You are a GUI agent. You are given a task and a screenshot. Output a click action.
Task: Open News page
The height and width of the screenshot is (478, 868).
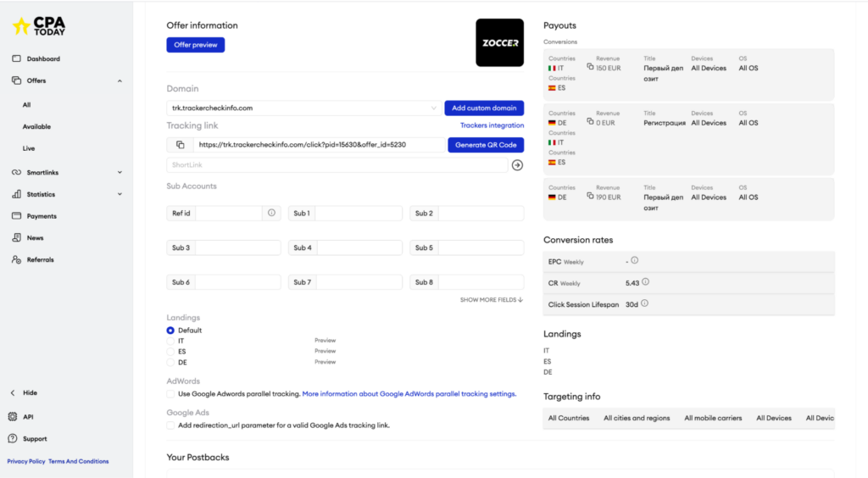(x=35, y=238)
